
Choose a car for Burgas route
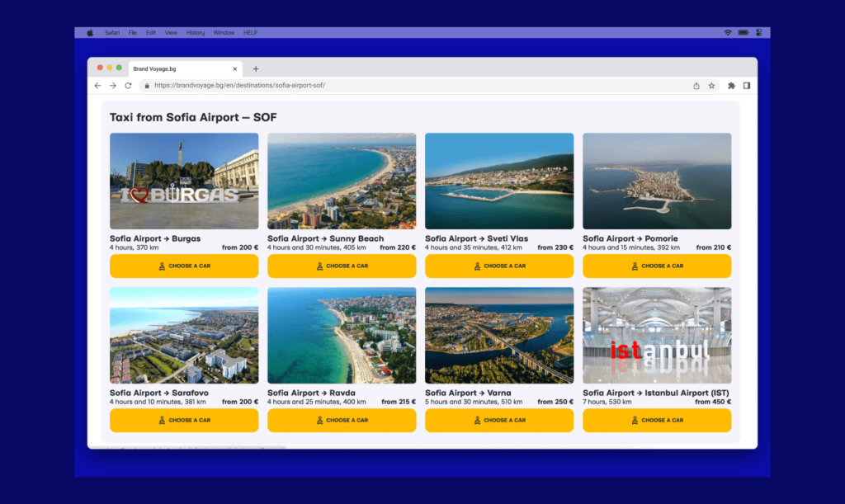point(184,266)
